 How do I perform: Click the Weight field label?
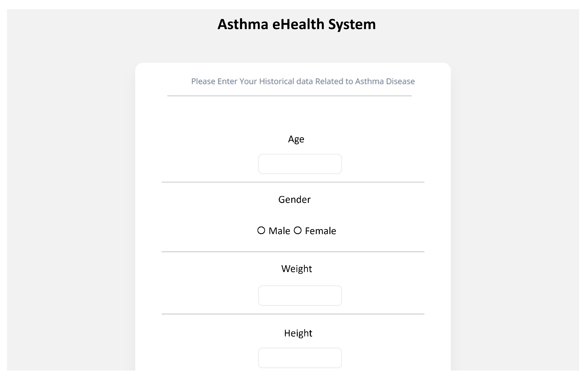point(297,269)
